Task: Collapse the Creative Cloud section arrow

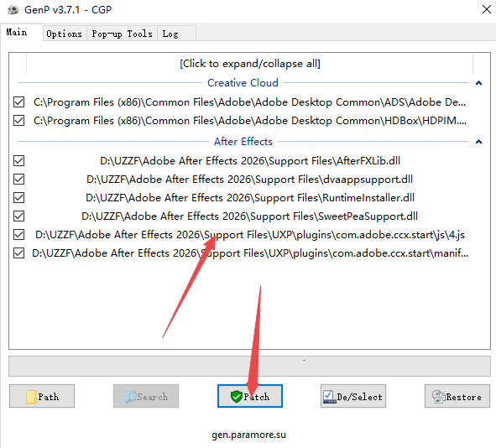Action: coord(478,83)
